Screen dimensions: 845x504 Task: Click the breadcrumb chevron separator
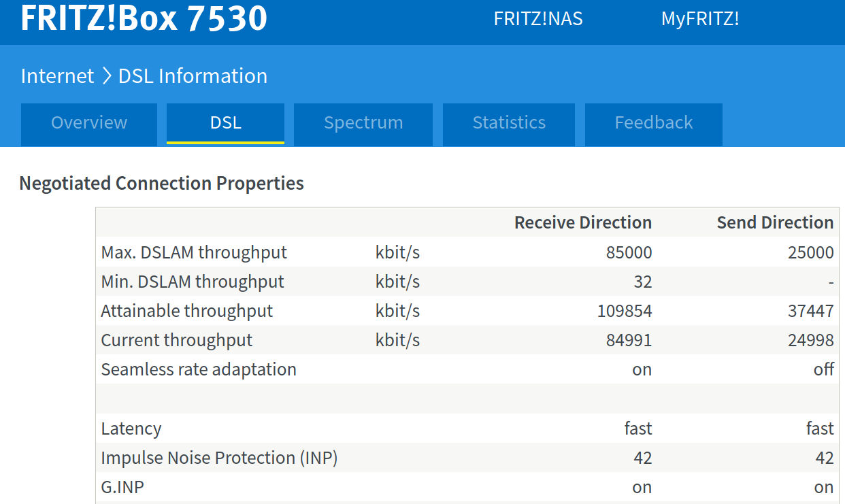106,75
